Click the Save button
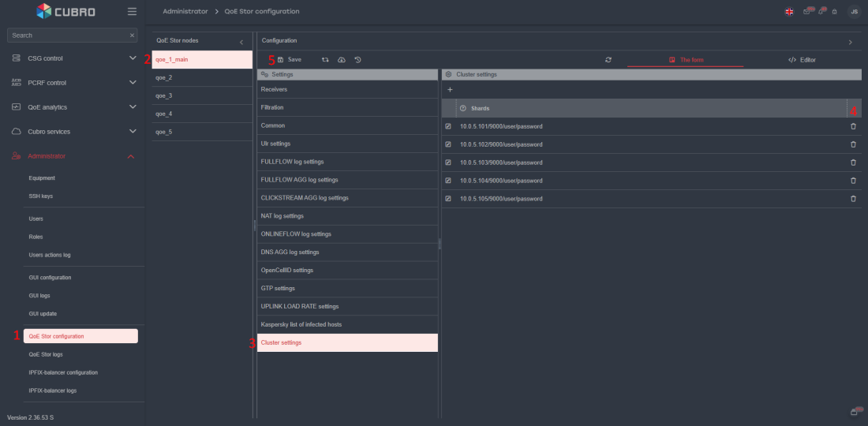Screen dimensions: 868x426 (290, 60)
